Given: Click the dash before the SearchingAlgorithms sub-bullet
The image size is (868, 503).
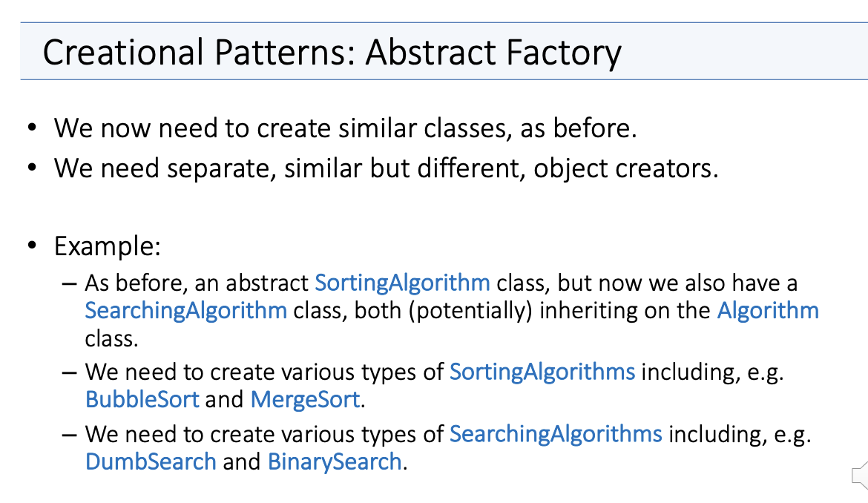Looking at the screenshot, I should 70,435.
